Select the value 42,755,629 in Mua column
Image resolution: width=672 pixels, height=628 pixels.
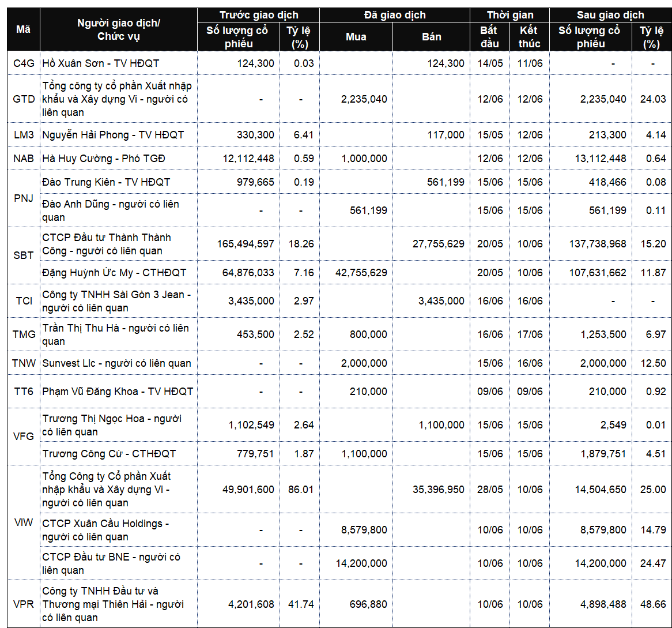pos(361,272)
